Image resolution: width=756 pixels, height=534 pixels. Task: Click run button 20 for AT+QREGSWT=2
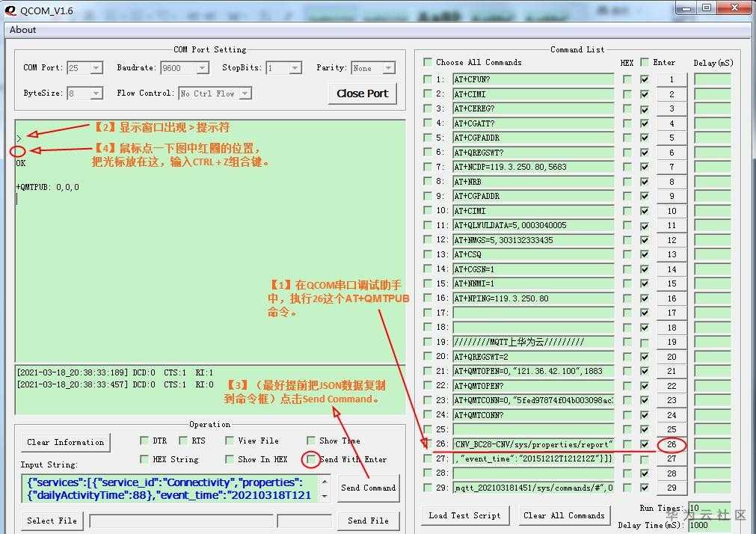coord(672,357)
